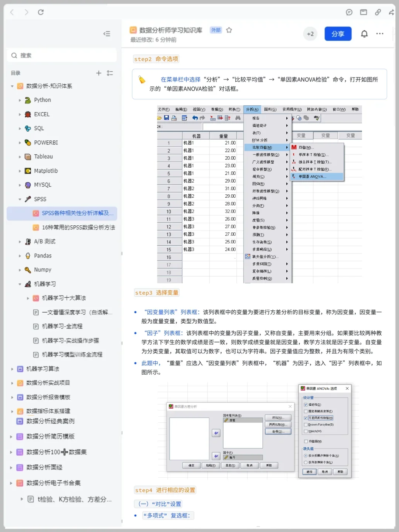Open the Print icon in the SPSS toolbar
The height and width of the screenshot is (532, 399).
(x=174, y=117)
